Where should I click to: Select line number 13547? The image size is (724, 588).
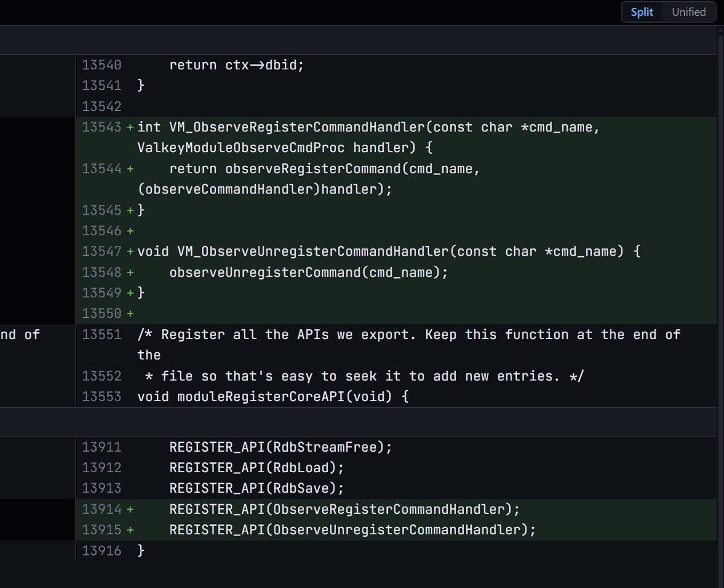(101, 251)
